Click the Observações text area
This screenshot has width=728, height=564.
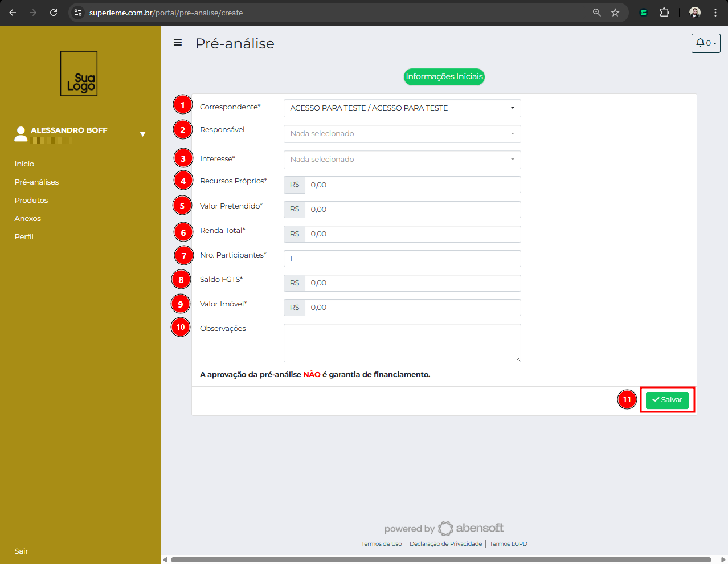click(x=402, y=343)
